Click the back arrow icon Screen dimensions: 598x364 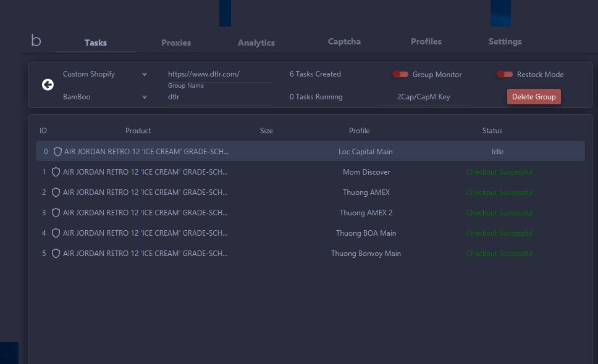(48, 85)
